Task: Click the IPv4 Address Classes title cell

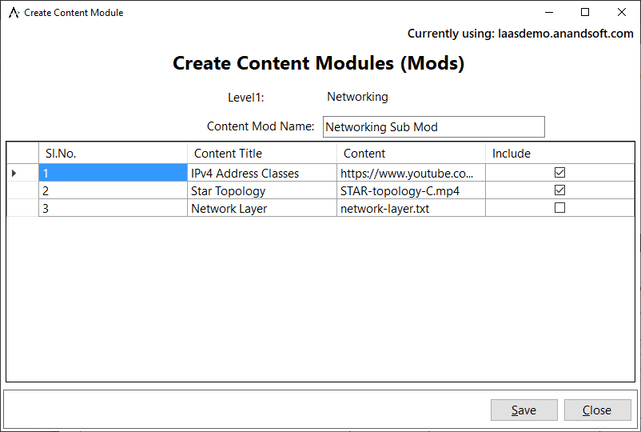Action: 261,173
